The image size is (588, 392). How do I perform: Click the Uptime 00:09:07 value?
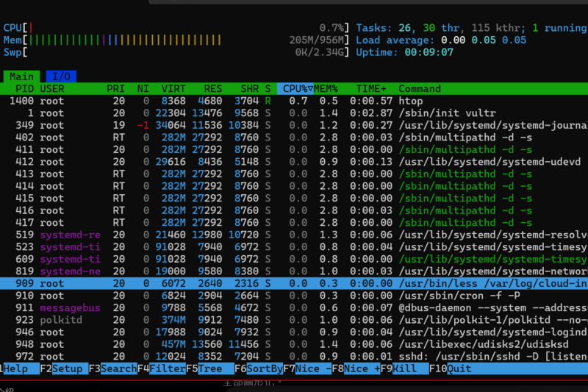[x=429, y=52]
